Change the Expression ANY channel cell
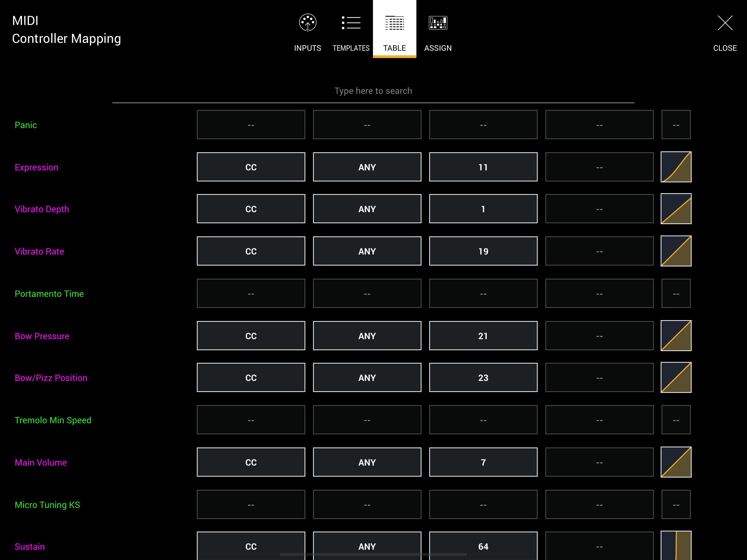This screenshot has height=560, width=747. click(x=367, y=167)
